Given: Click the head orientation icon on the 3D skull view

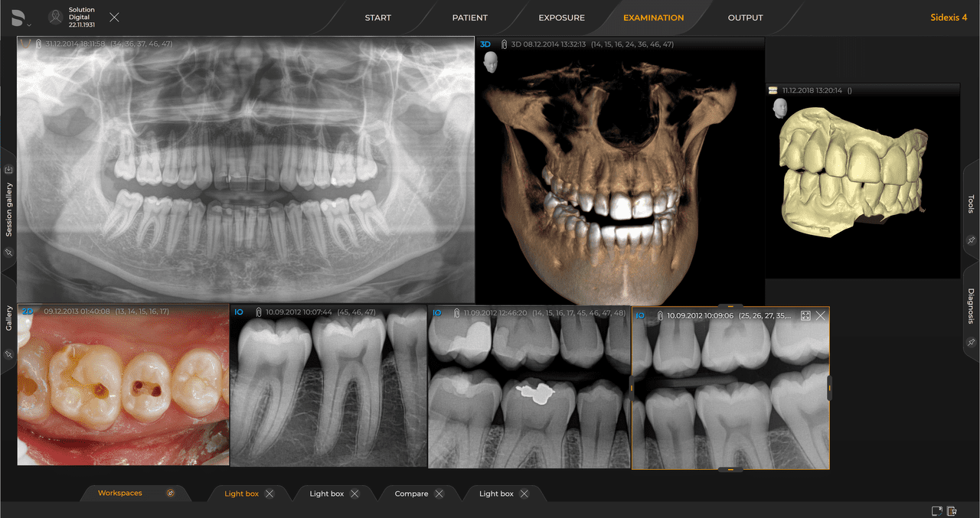Looking at the screenshot, I should coord(489,62).
